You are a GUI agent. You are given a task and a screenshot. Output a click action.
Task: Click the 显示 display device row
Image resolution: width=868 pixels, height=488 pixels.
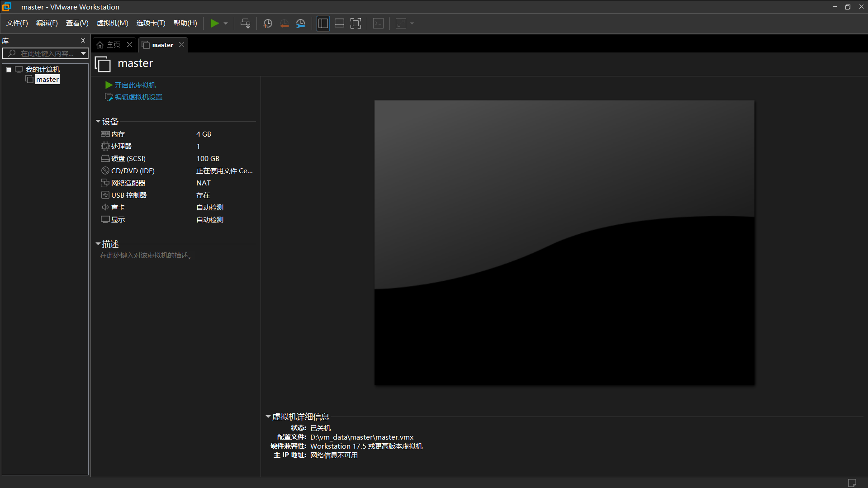(x=177, y=220)
